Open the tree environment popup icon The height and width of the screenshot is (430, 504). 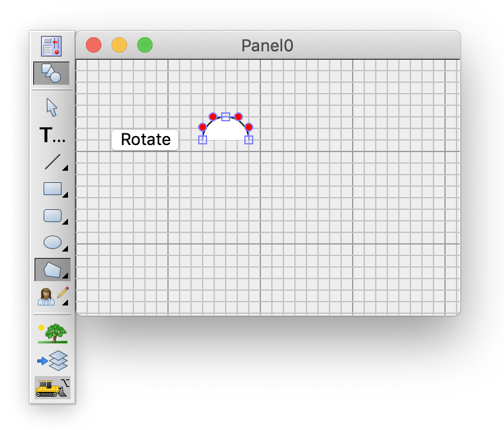pos(52,332)
